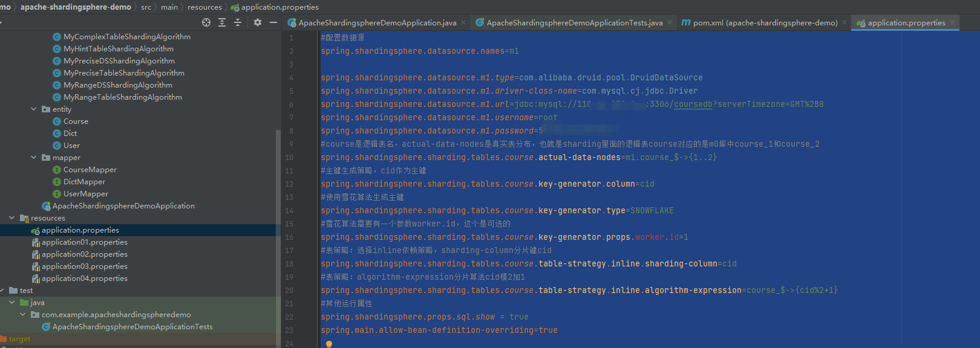The height and width of the screenshot is (348, 980).
Task: Close the pom.xml tab
Action: (x=844, y=23)
